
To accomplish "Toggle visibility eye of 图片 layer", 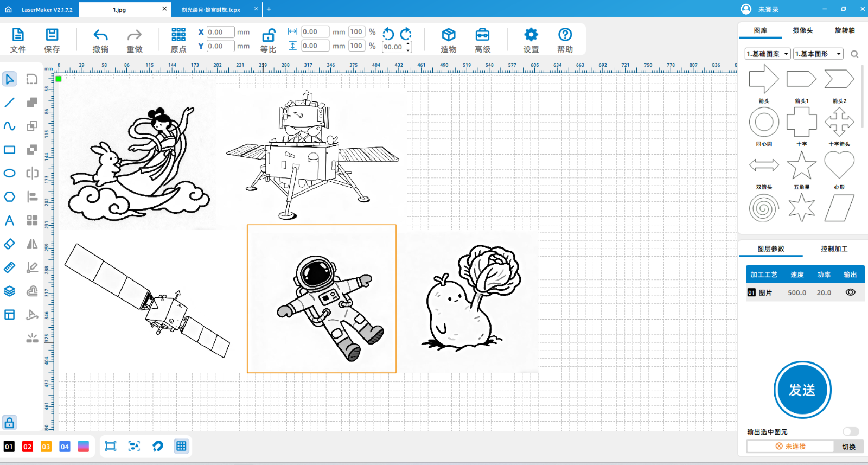I will pos(850,292).
